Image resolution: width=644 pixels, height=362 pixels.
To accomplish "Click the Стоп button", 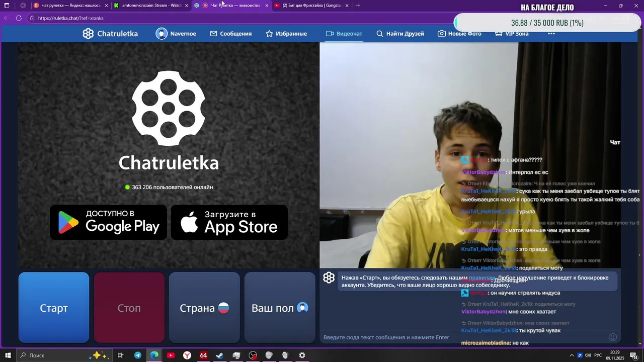I will 129,308.
